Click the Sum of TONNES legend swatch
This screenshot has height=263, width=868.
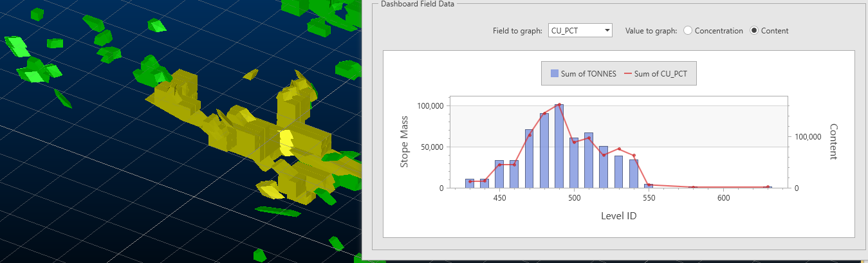[554, 74]
